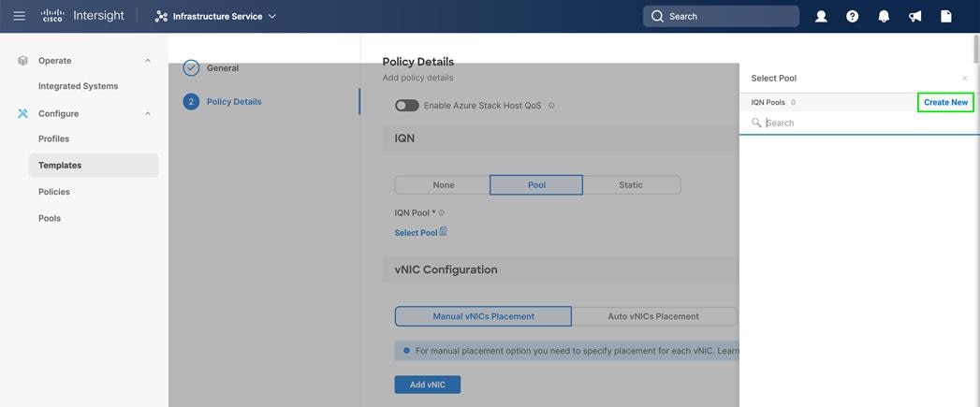Viewport: 980px width, 407px height.
Task: Click the top Search field
Action: [721, 16]
